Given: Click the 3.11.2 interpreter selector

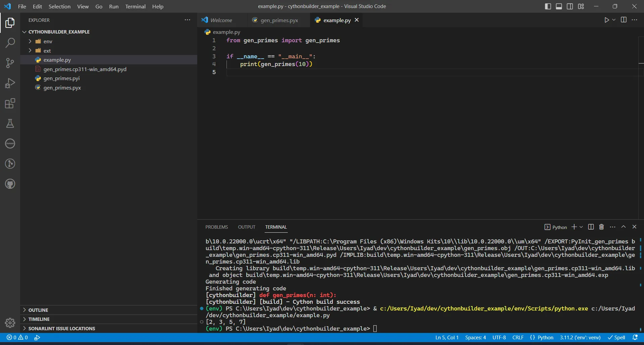Looking at the screenshot, I should [x=580, y=338].
